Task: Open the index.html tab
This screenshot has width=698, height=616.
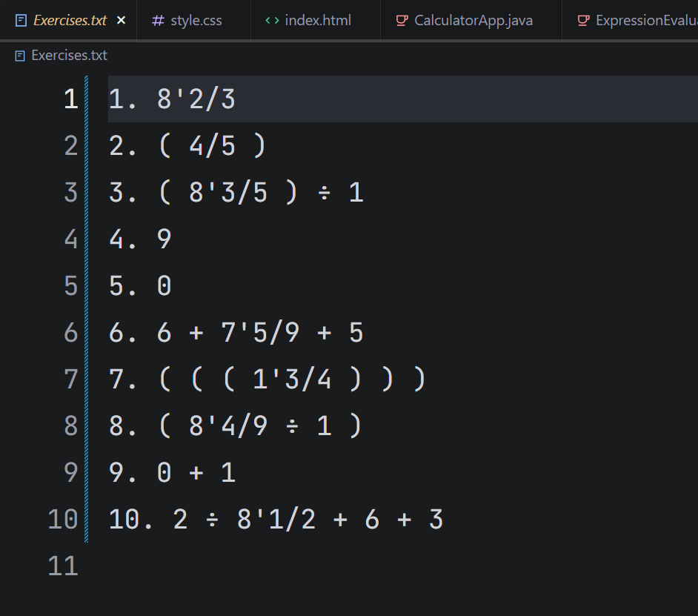Action: [316, 21]
